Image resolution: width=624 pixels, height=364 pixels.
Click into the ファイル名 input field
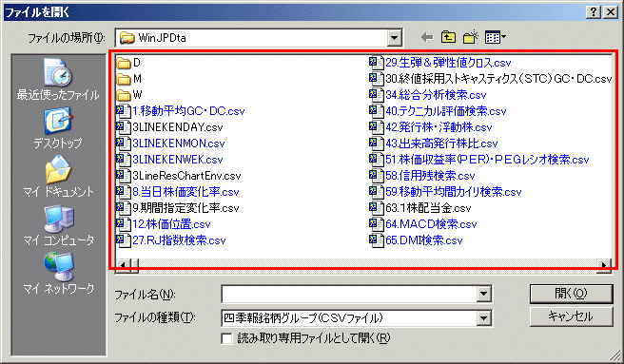(349, 295)
